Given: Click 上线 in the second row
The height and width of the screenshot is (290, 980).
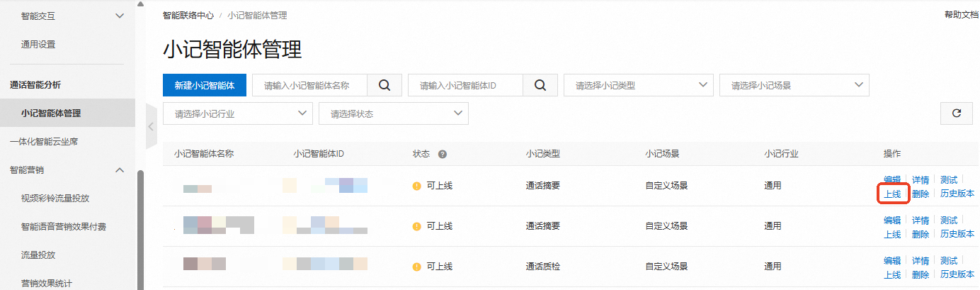Looking at the screenshot, I should [x=892, y=234].
